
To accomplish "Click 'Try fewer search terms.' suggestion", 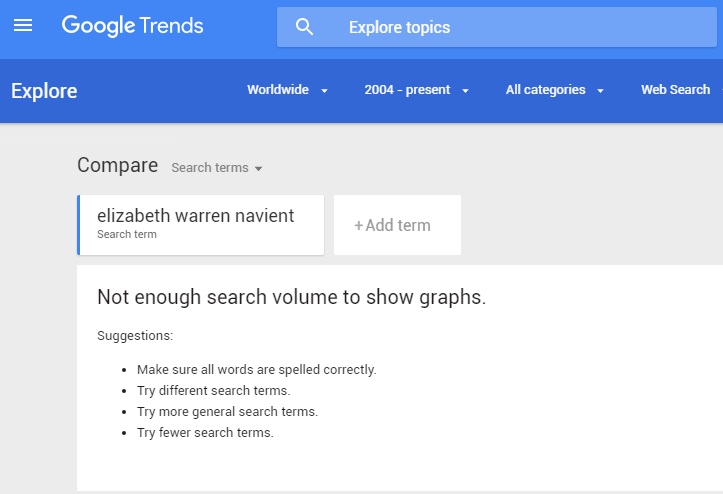I will tap(205, 433).
